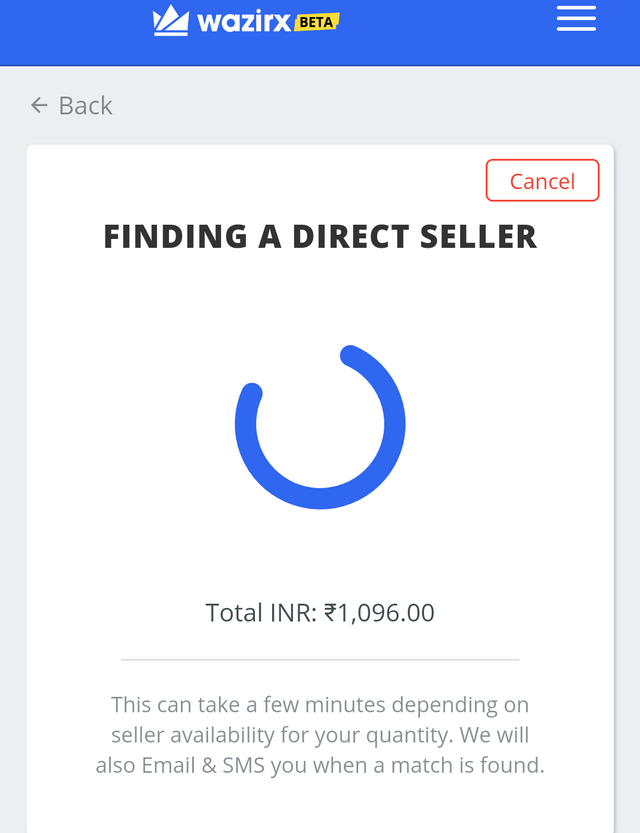Click the empty center of the spinner
This screenshot has height=833, width=640.
(x=320, y=424)
